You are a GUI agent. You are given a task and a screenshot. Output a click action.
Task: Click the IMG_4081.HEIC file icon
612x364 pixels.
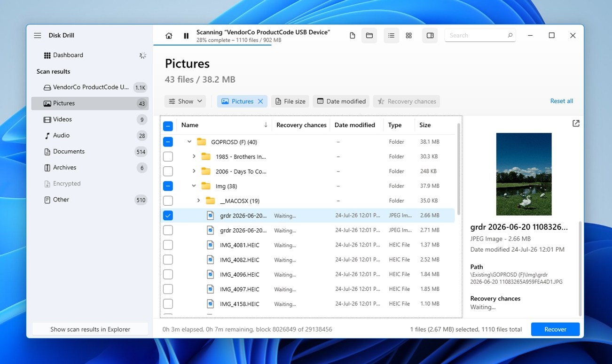(211, 245)
